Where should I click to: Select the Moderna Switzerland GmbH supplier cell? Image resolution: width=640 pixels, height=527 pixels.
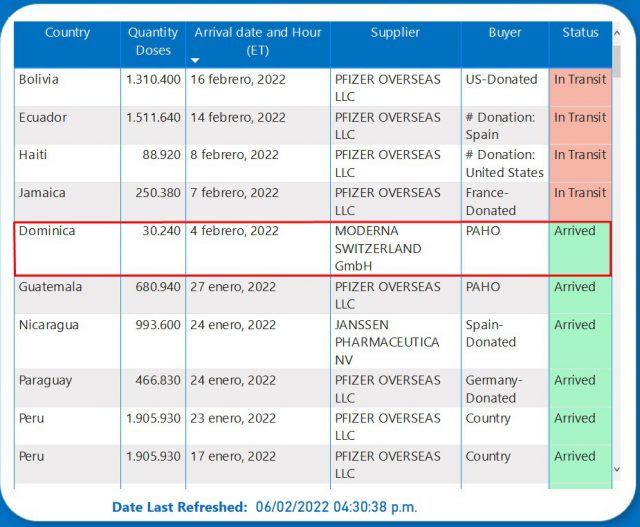[x=378, y=248]
